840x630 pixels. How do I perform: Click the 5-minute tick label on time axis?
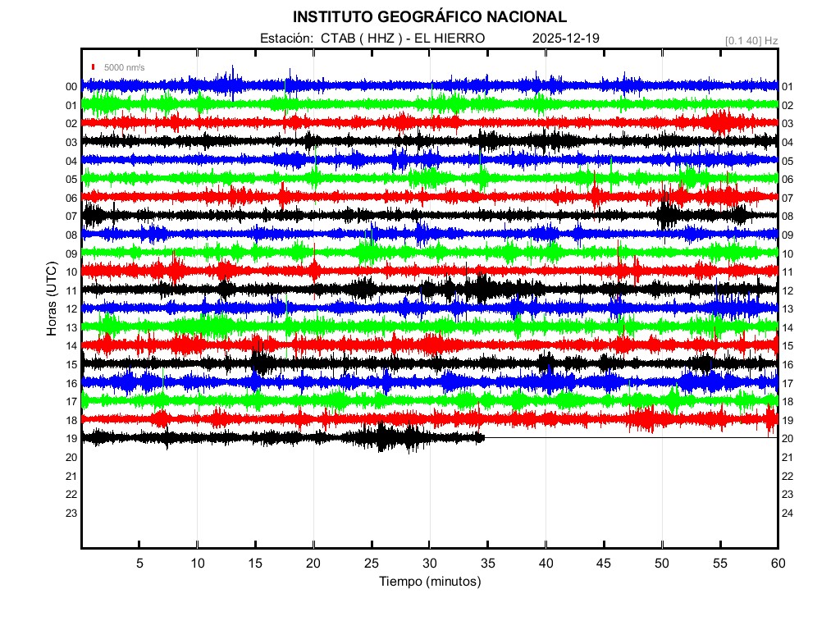click(139, 564)
